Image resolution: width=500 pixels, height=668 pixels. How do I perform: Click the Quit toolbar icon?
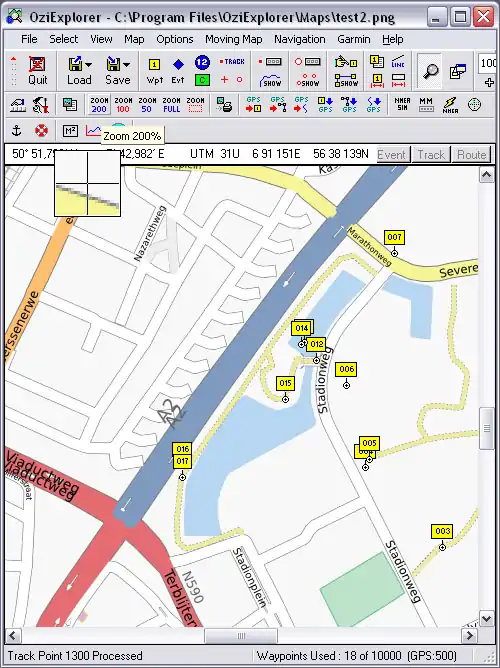[37, 71]
